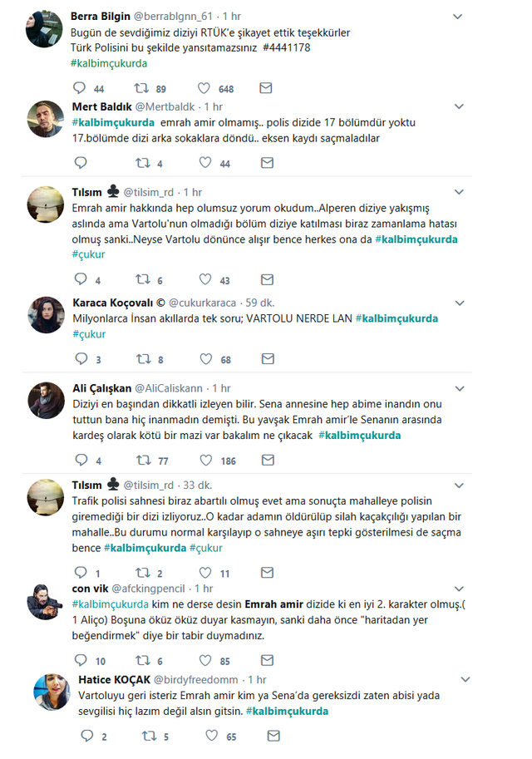This screenshot has width=532, height=759.
Task: Open Mert Baldık's profile from his name
Action: pyautogui.click(x=101, y=106)
